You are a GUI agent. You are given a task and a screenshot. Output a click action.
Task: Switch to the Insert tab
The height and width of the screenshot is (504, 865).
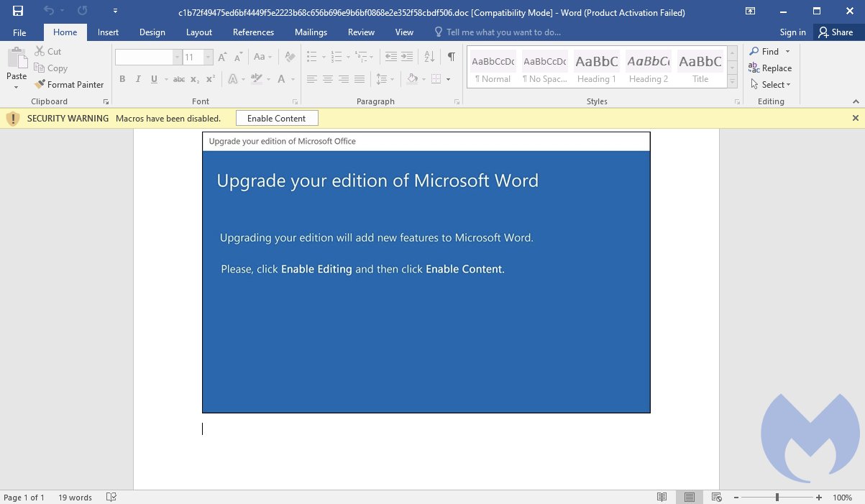point(109,32)
